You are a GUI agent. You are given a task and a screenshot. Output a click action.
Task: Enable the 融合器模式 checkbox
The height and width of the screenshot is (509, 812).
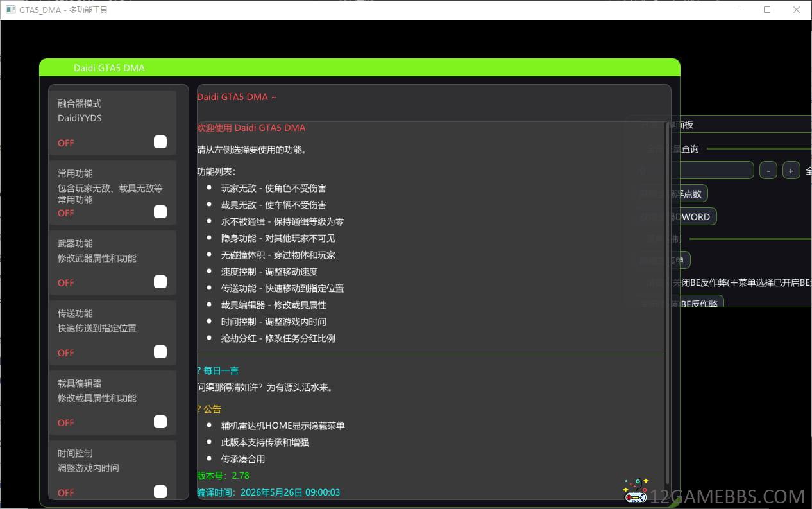(x=160, y=142)
